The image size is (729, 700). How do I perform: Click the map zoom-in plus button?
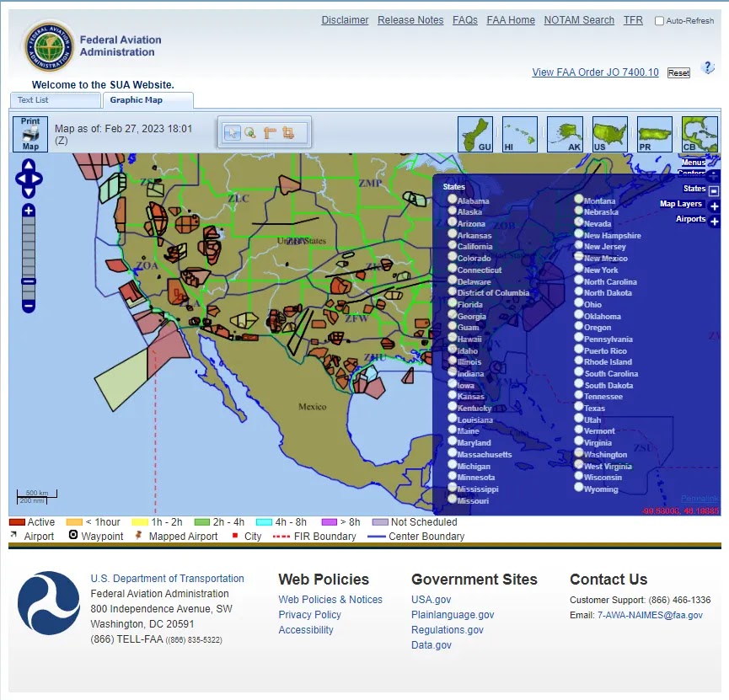pos(29,211)
